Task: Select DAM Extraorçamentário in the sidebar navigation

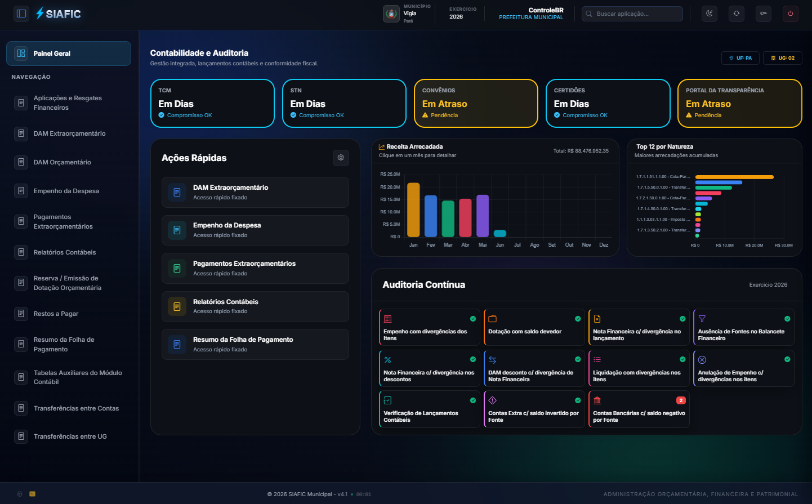Action: point(69,133)
